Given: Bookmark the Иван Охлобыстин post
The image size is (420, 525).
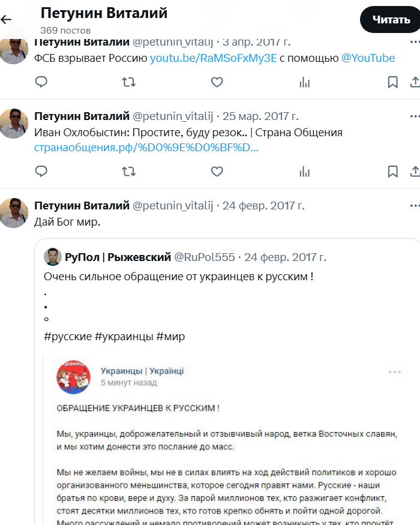Looking at the screenshot, I should click(392, 172).
